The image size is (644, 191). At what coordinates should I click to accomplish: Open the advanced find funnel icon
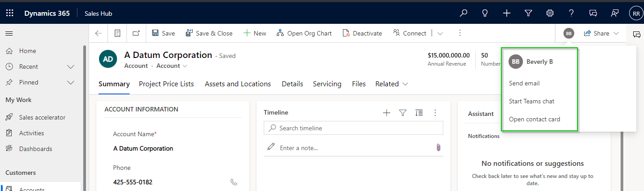pyautogui.click(x=528, y=13)
